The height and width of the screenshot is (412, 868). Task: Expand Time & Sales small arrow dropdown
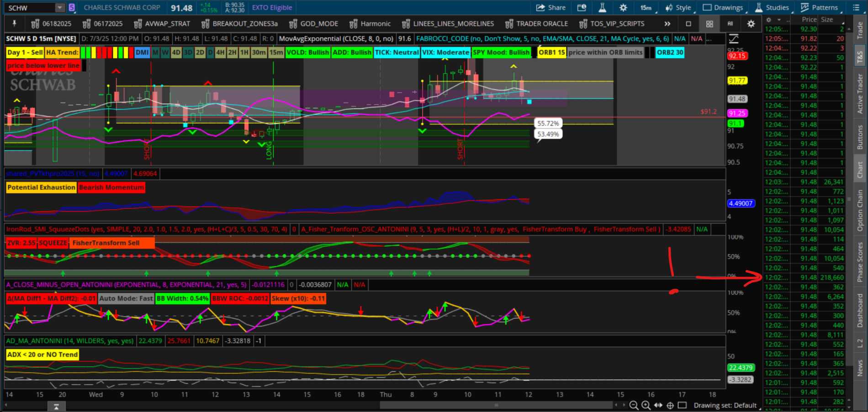click(x=779, y=20)
